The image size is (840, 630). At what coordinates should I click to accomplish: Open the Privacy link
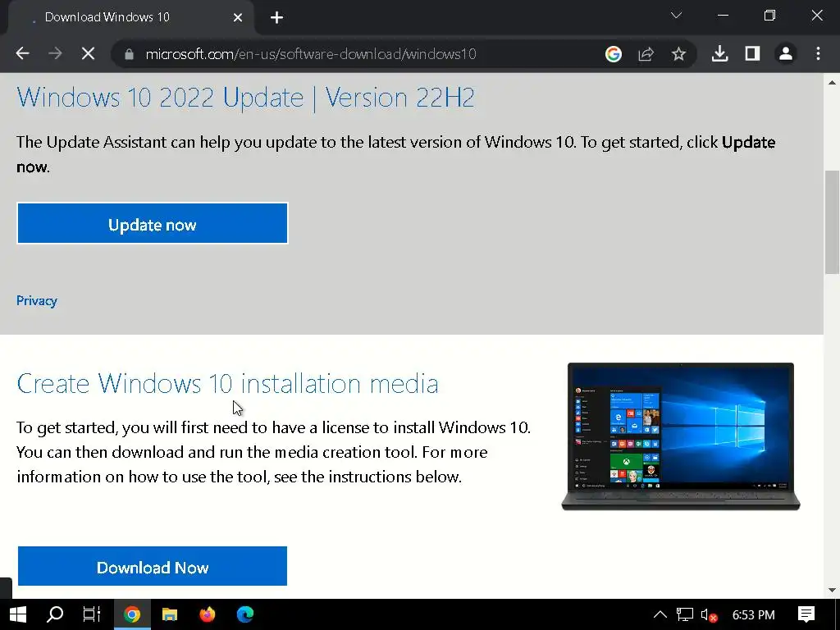pyautogui.click(x=36, y=300)
